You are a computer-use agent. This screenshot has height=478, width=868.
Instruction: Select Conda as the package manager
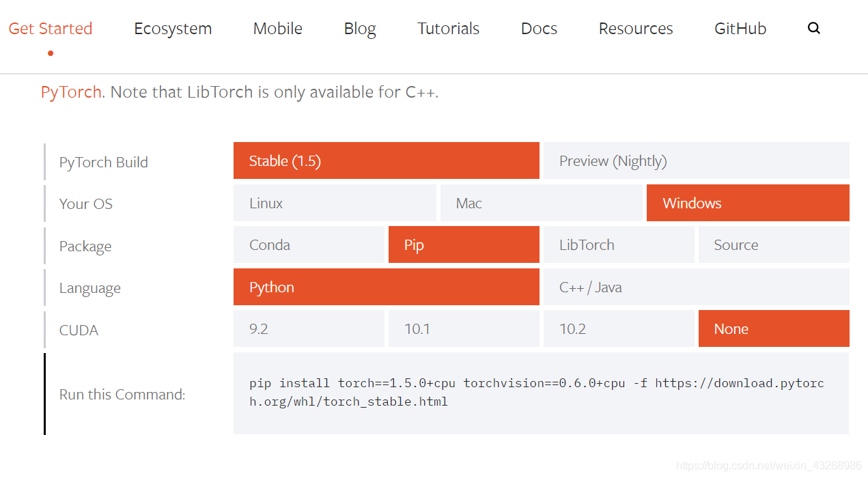point(309,244)
